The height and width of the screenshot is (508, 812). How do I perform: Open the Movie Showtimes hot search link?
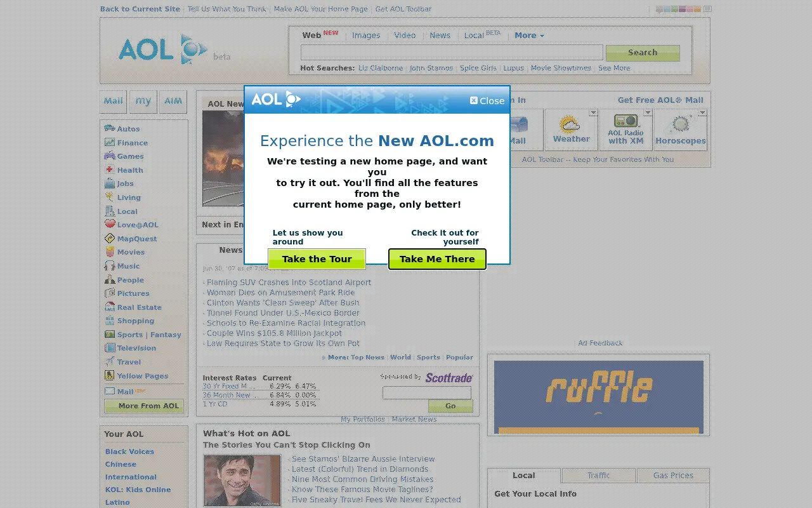561,68
